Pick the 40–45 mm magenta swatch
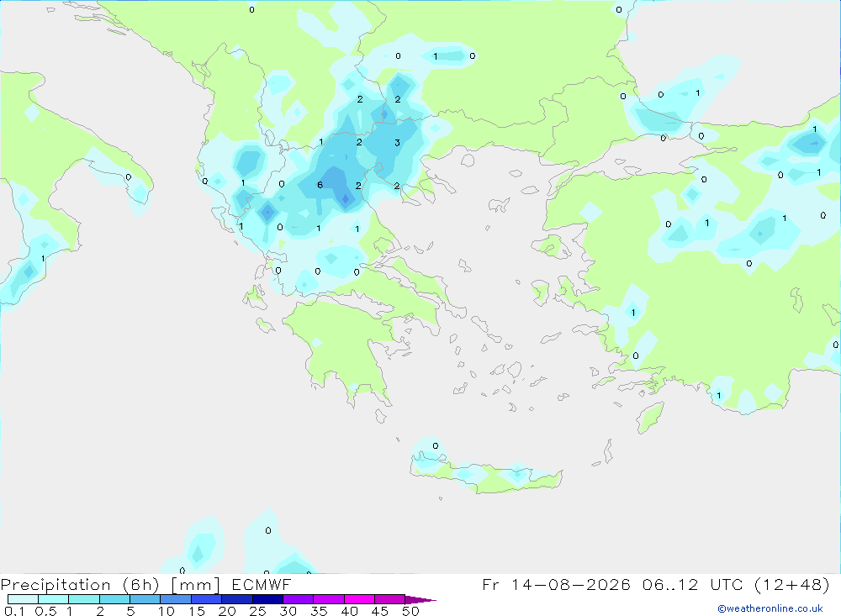This screenshot has width=841, height=616. (359, 599)
